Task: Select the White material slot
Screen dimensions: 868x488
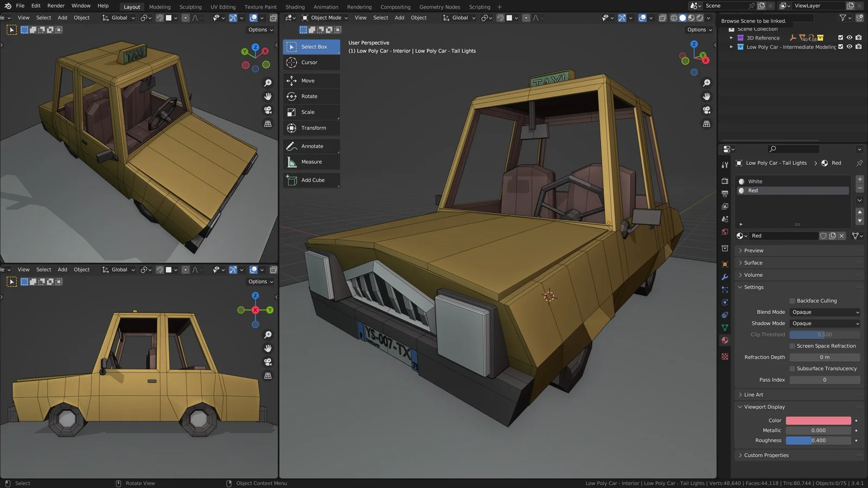Action: (x=755, y=182)
